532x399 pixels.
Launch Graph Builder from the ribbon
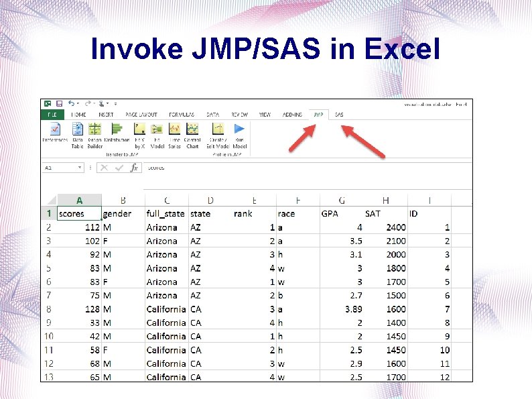click(x=94, y=136)
